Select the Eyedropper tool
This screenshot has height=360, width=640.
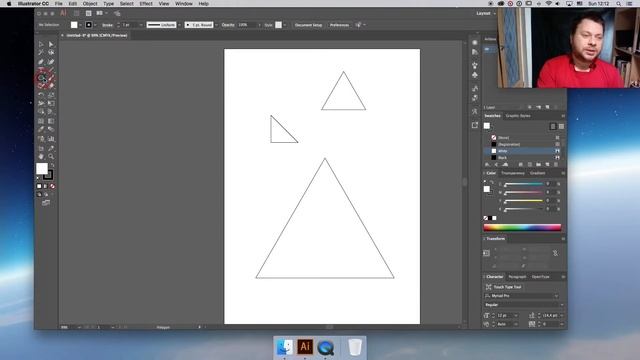pyautogui.click(x=41, y=129)
